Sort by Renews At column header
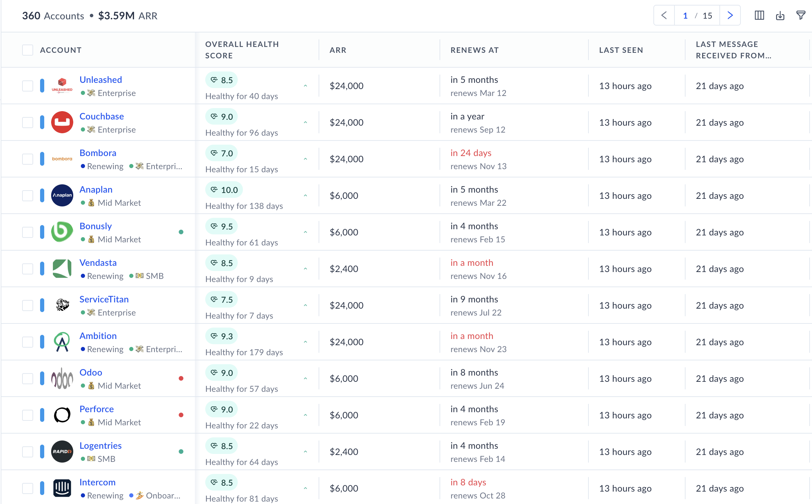The width and height of the screenshot is (812, 504). (474, 50)
